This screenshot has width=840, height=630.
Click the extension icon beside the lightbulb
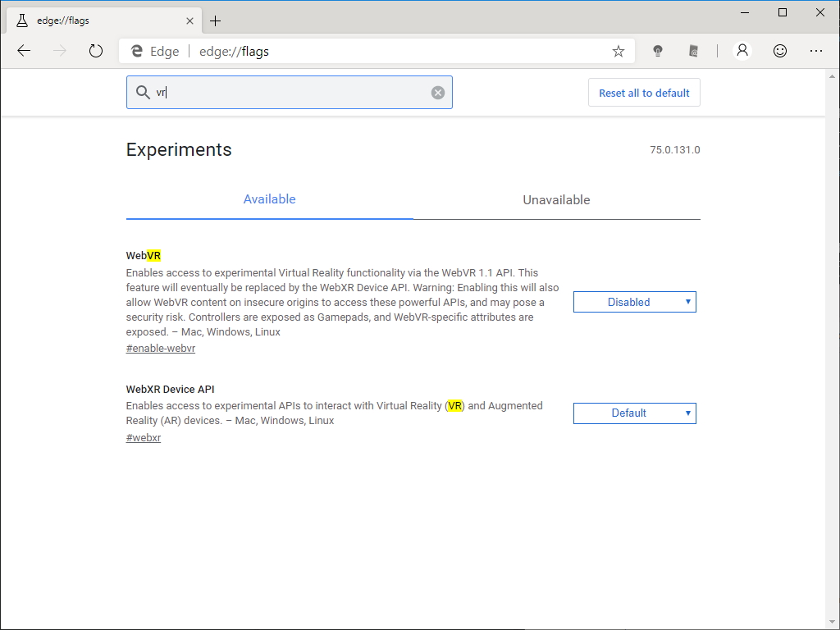[x=693, y=51]
